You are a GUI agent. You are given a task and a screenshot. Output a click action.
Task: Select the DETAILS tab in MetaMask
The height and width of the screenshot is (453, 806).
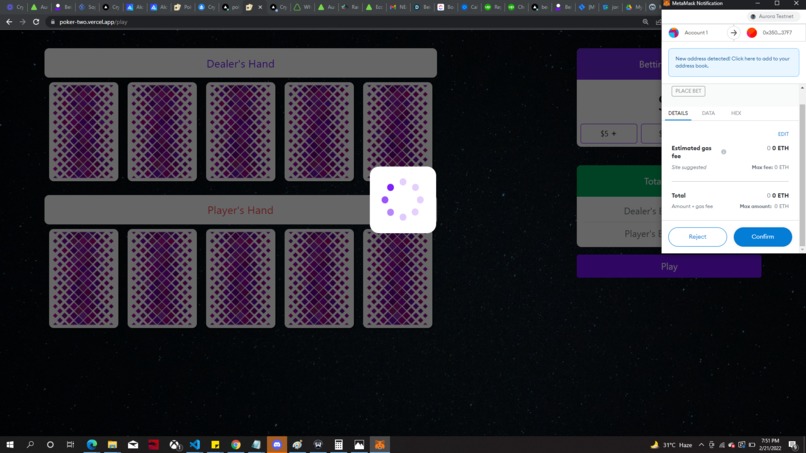point(677,113)
